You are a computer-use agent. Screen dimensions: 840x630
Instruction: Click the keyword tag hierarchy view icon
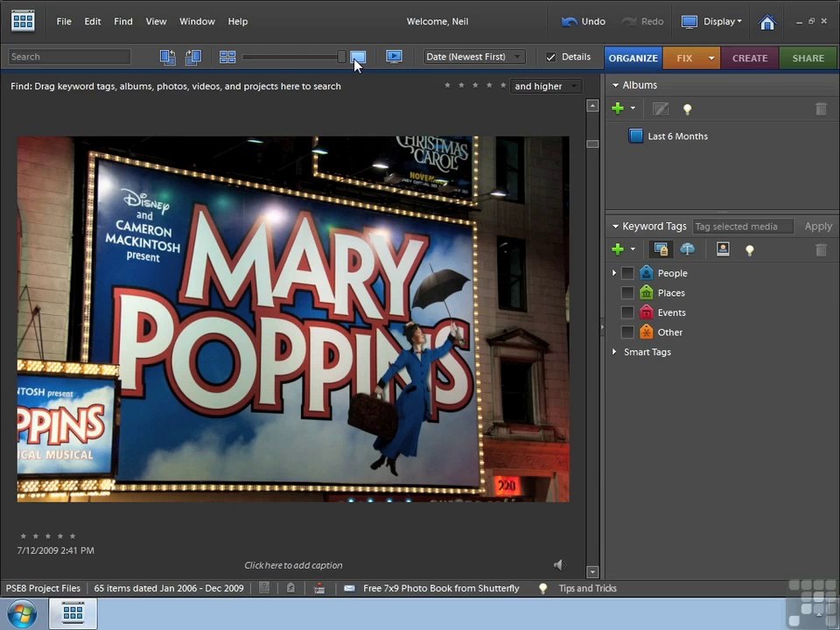(661, 249)
